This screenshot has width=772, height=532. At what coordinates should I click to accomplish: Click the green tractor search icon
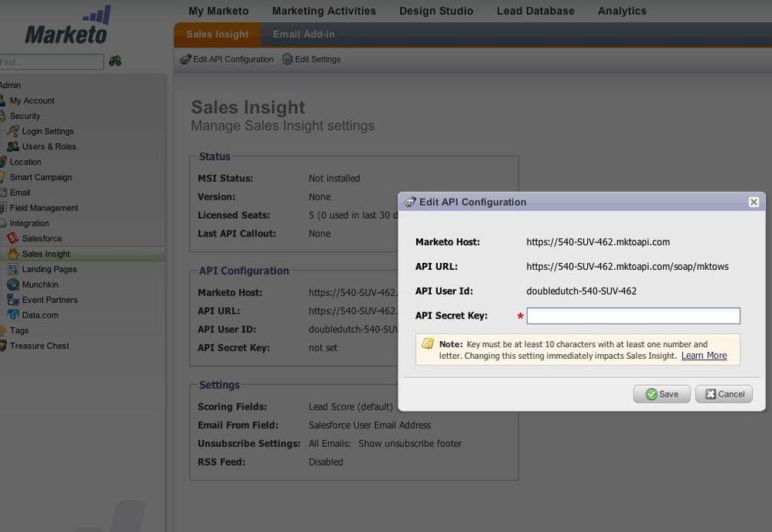(114, 61)
